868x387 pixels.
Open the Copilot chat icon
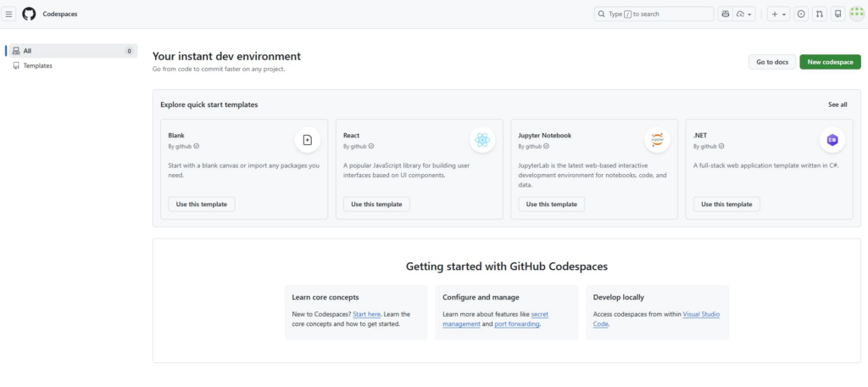[x=725, y=14]
